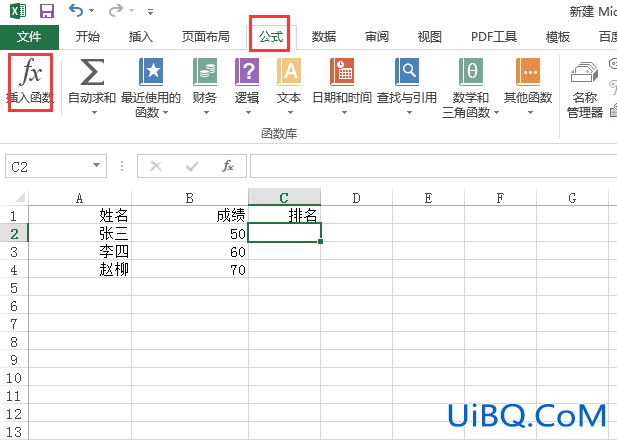Select row 5 header

coord(14,288)
